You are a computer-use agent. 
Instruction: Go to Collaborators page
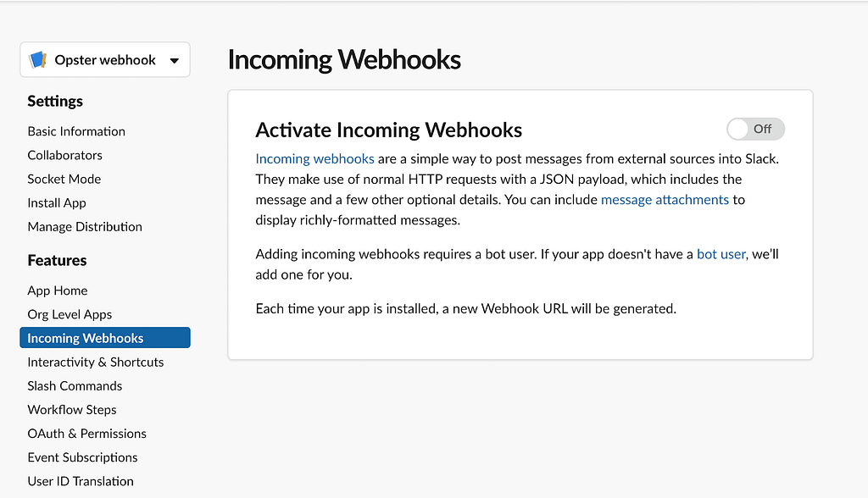pyautogui.click(x=64, y=155)
